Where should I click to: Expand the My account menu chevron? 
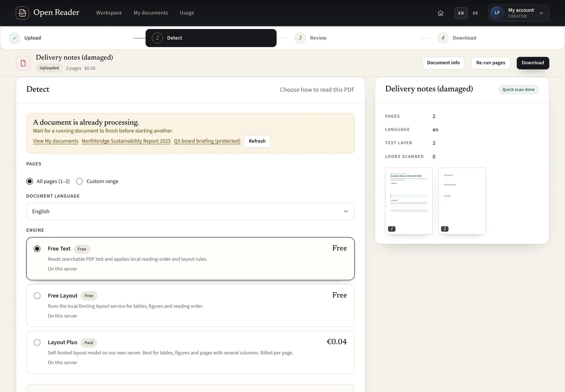tap(541, 13)
